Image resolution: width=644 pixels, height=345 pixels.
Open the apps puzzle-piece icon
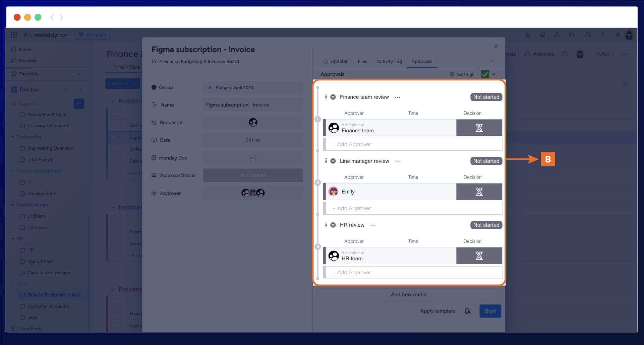572,35
